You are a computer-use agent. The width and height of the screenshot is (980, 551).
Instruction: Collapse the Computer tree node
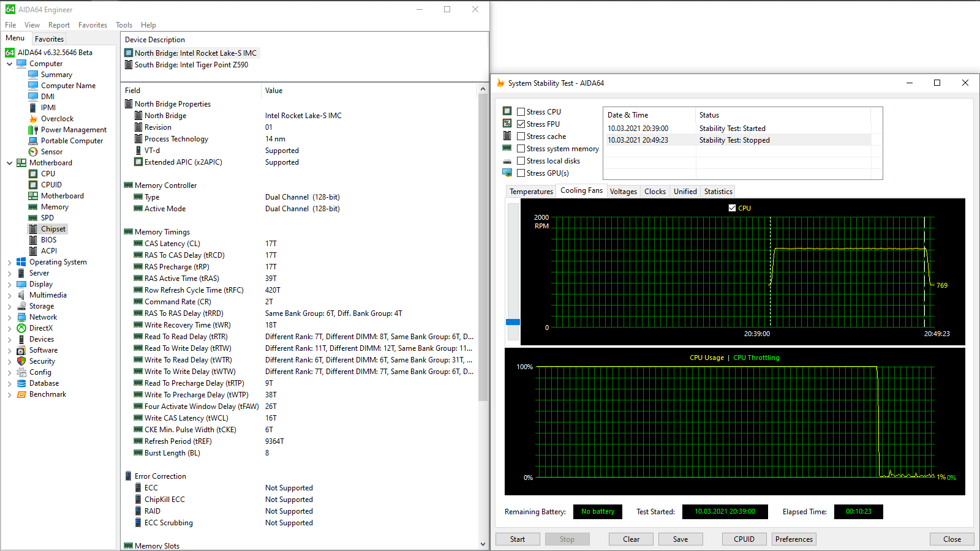[x=10, y=64]
